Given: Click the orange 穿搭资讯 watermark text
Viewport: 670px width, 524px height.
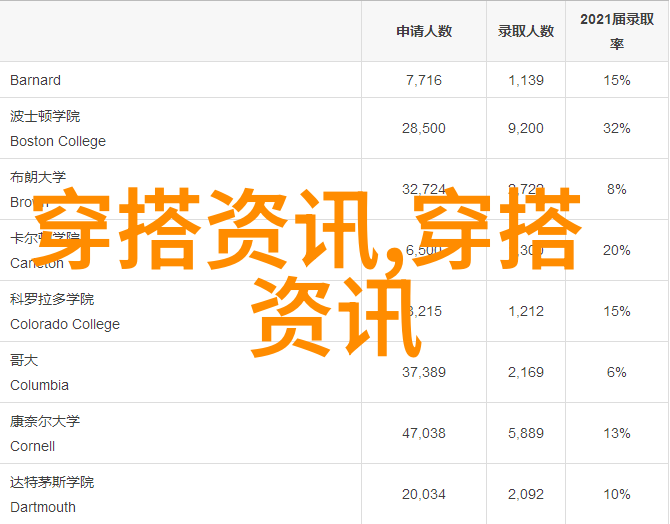Looking at the screenshot, I should point(310,270).
